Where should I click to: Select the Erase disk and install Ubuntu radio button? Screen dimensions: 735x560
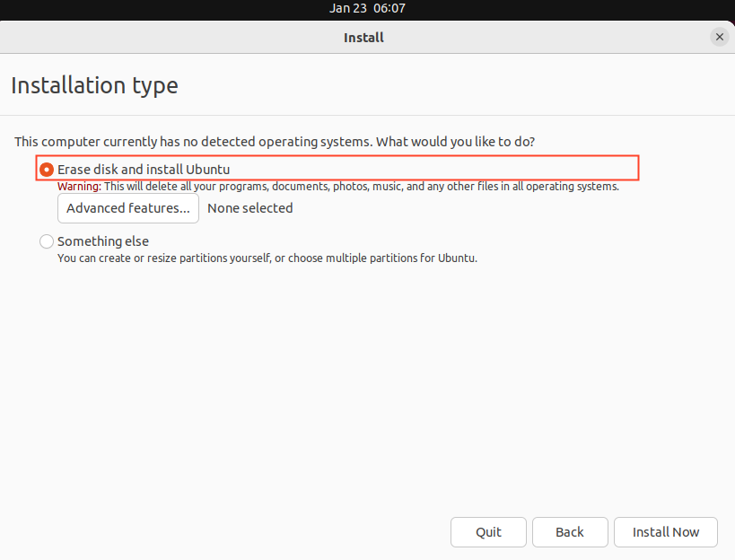47,169
